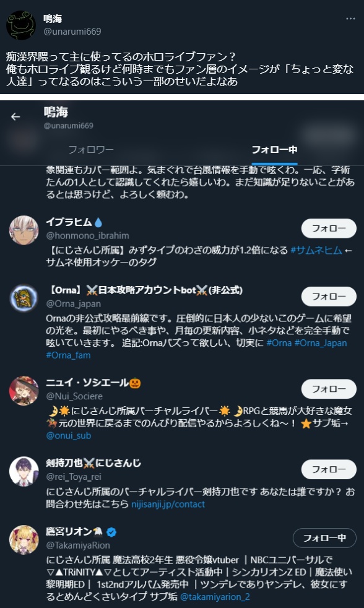Follow イブラヒム with the フォロー button
364x608 pixels.
(x=329, y=228)
